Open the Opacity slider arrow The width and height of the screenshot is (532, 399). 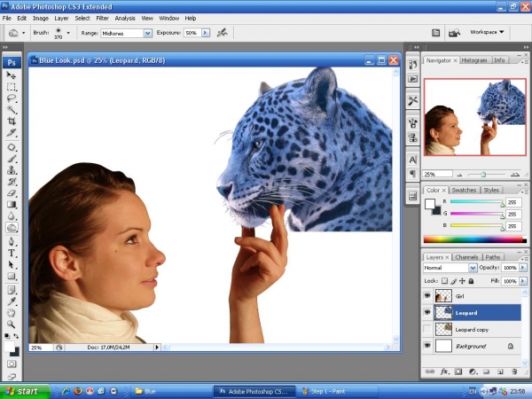click(523, 268)
